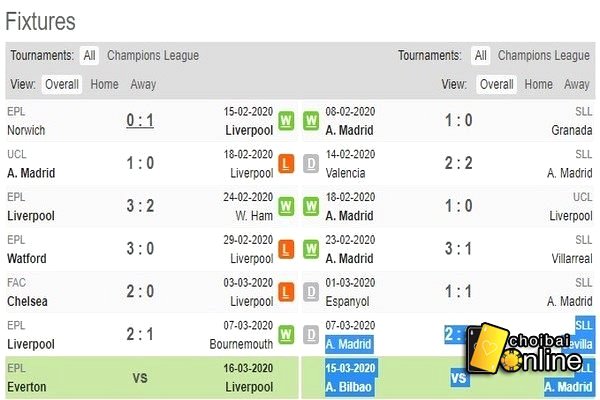Switch right view to Home
The height and width of the screenshot is (400, 600).
(x=538, y=84)
